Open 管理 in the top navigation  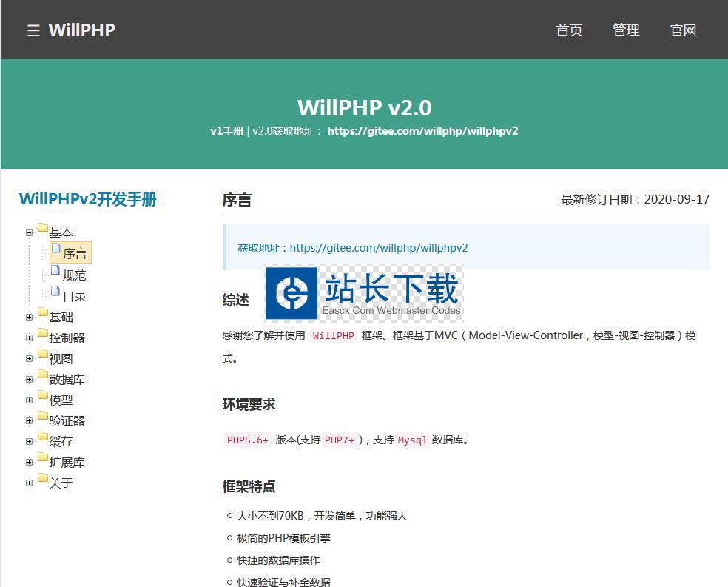coord(626,30)
